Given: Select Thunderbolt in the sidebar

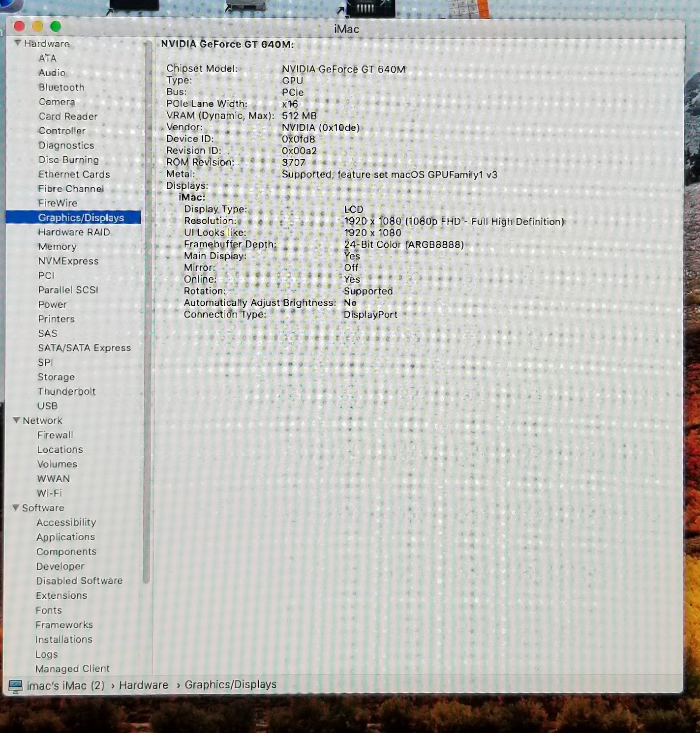Looking at the screenshot, I should 66,391.
